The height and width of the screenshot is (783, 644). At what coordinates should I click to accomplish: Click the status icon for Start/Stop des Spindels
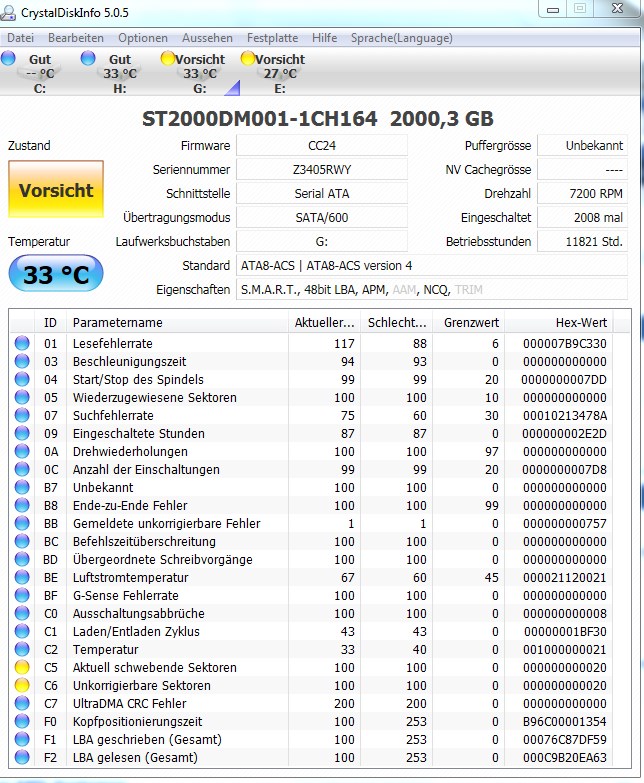click(22, 380)
